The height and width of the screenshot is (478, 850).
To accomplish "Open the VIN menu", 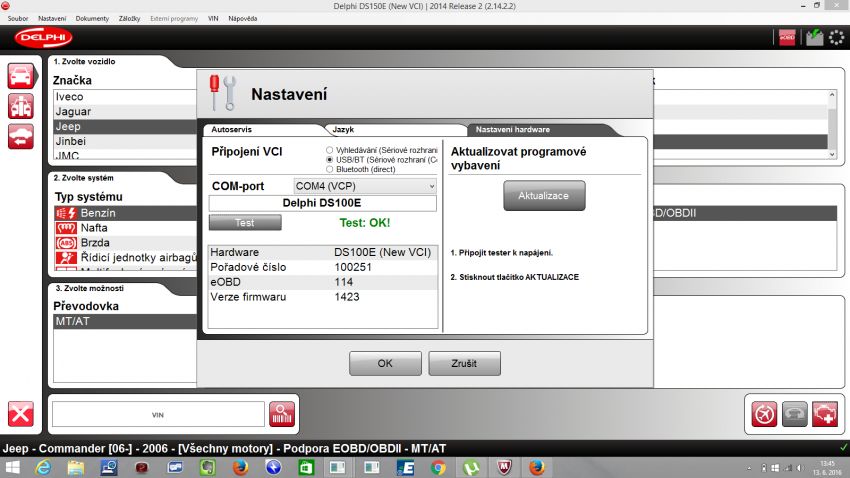I will tap(213, 18).
